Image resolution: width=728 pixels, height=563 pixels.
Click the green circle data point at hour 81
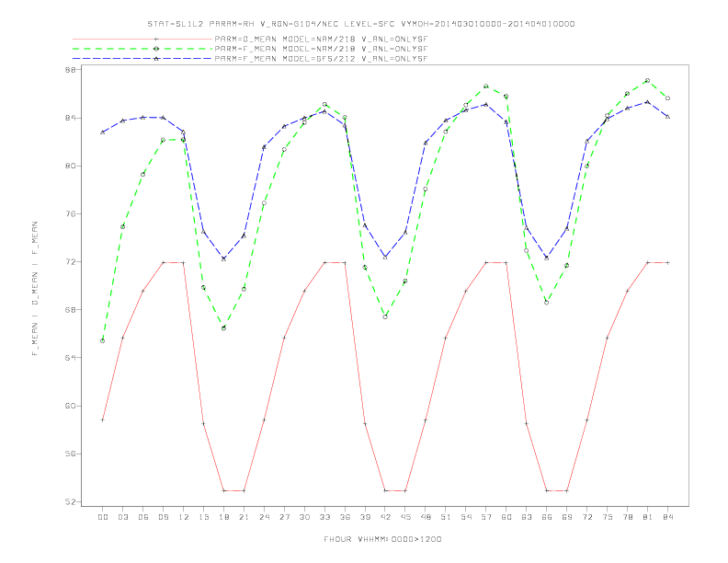pos(648,80)
